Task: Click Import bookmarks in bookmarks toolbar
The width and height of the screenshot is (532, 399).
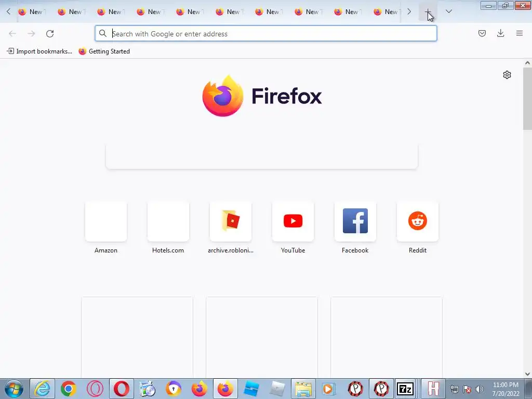Action: coord(39,51)
